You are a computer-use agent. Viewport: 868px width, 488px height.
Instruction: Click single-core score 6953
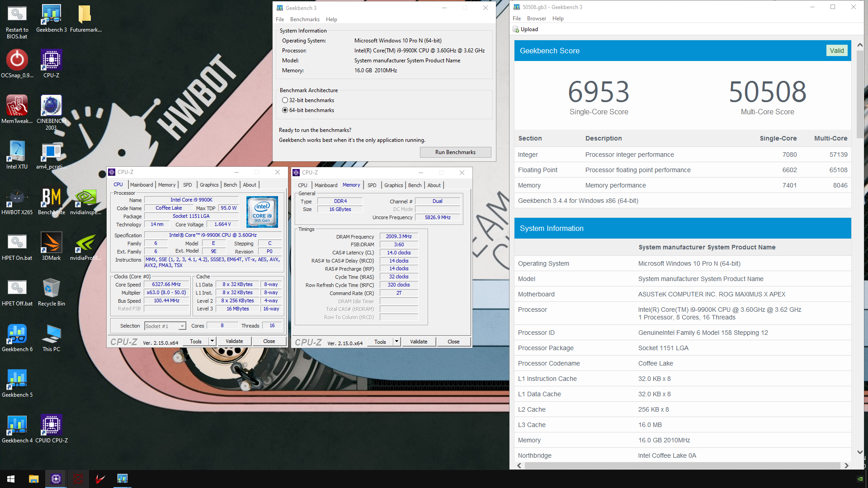point(599,92)
